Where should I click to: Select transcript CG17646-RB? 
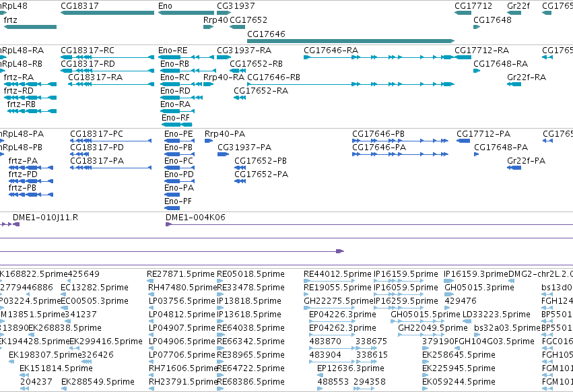pos(351,84)
